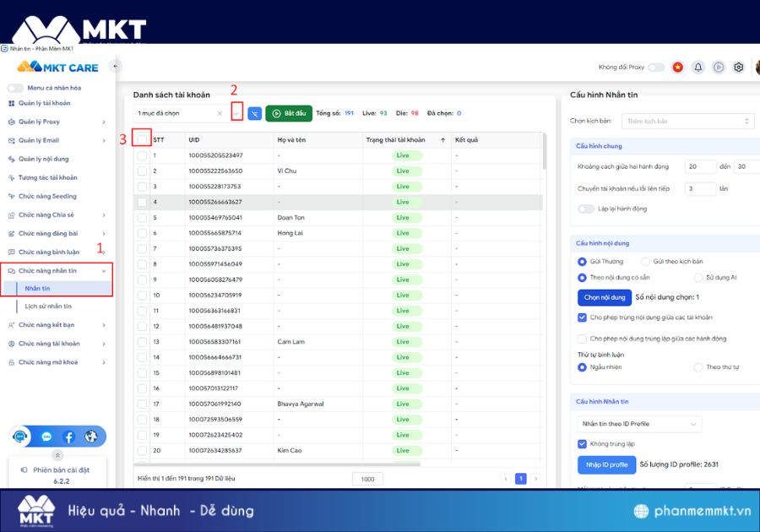Screen dimensions: 760x532
Task: Click the Zalo chat icon
Action: [46, 437]
